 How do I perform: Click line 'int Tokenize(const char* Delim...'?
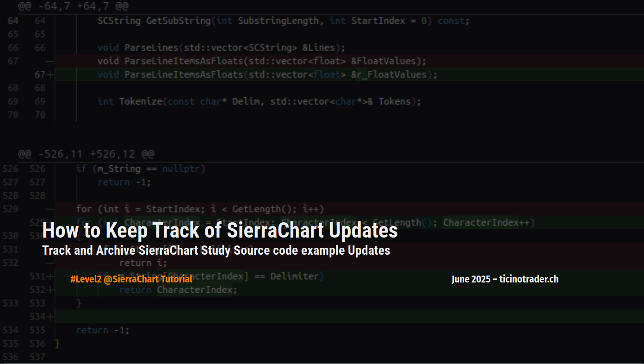259,101
